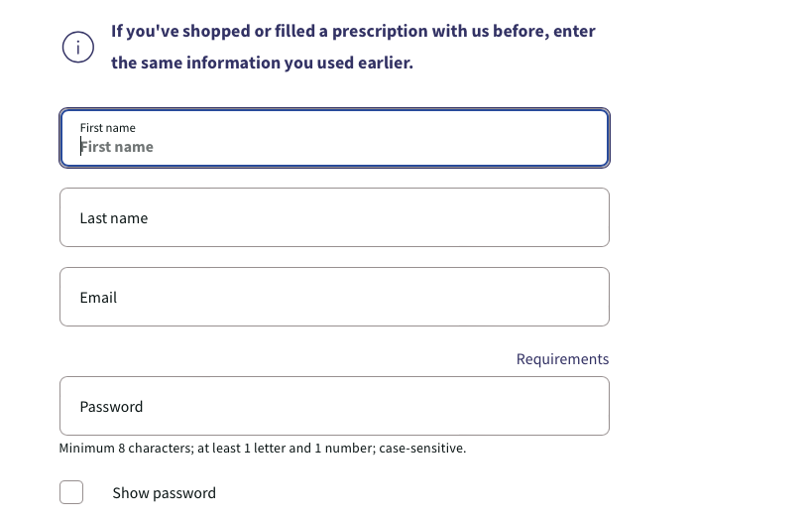Select the Email text box
This screenshot has width=812, height=521.
pos(334,297)
